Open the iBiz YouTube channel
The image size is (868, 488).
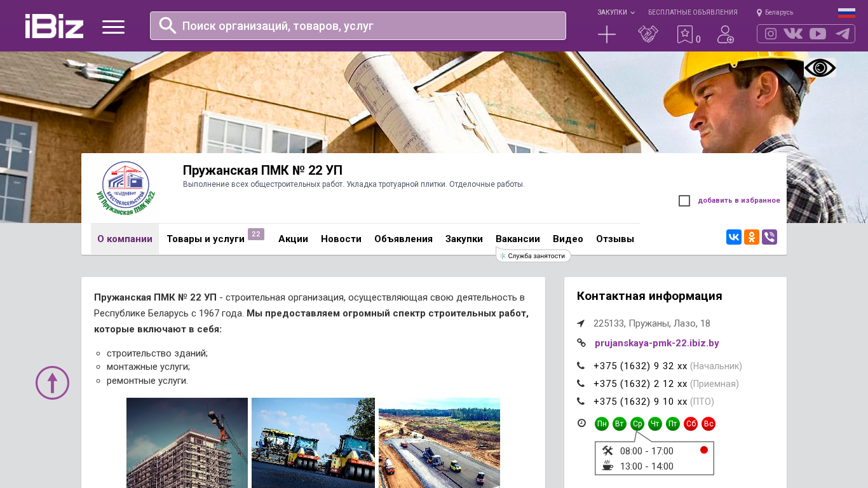pyautogui.click(x=818, y=34)
